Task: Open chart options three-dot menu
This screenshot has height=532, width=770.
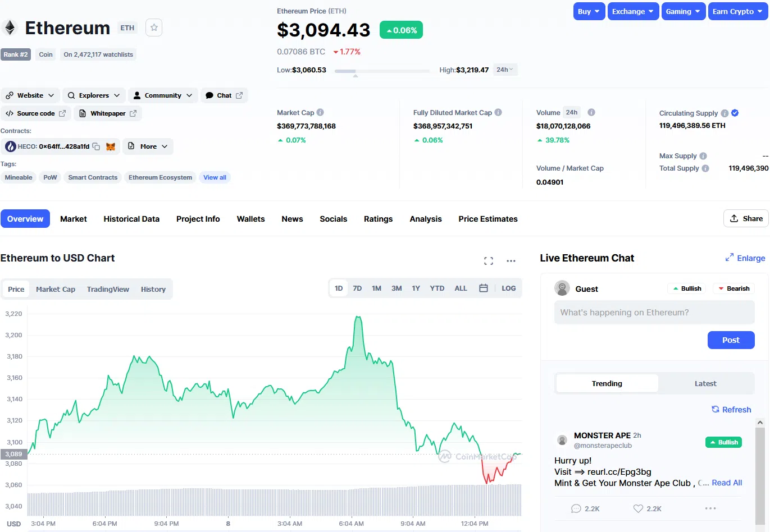Action: point(511,261)
